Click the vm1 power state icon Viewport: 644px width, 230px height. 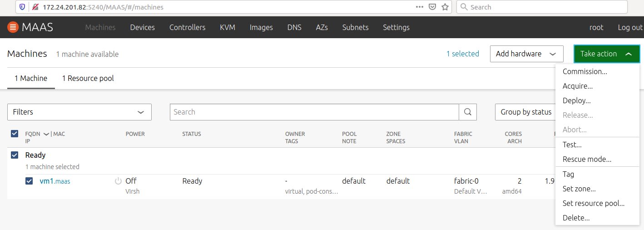pyautogui.click(x=118, y=181)
